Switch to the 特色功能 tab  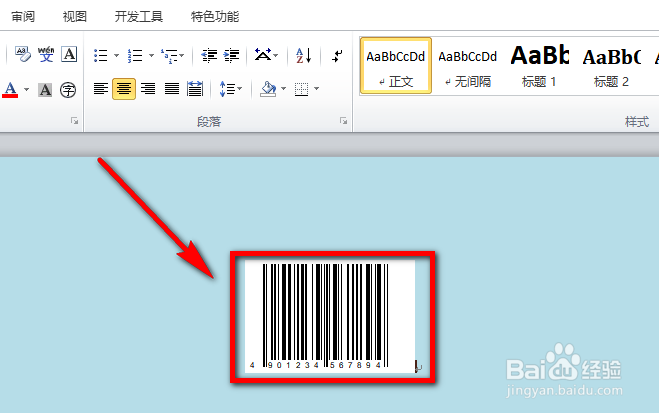pos(215,17)
